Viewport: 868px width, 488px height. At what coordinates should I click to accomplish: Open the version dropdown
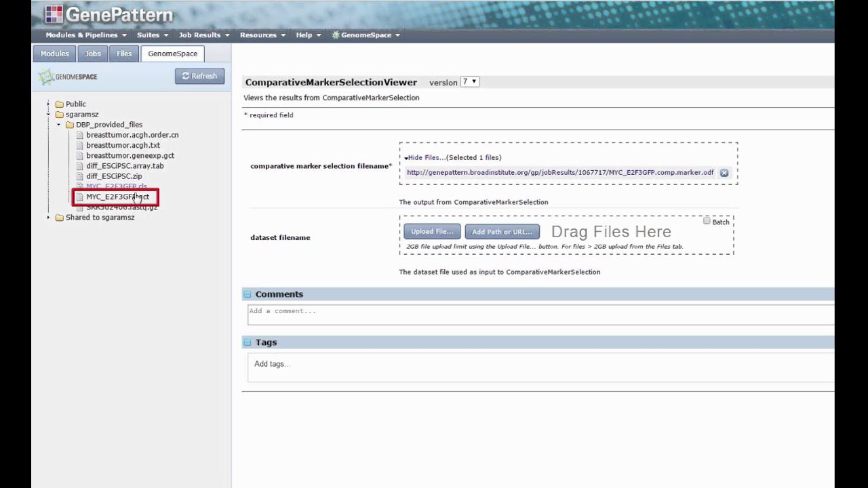click(470, 81)
